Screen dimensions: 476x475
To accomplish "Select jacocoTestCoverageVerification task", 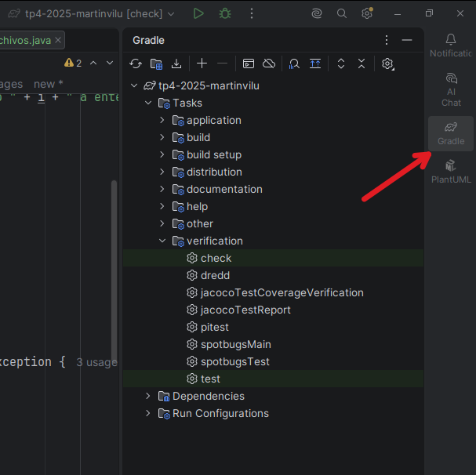I will pos(273,292).
